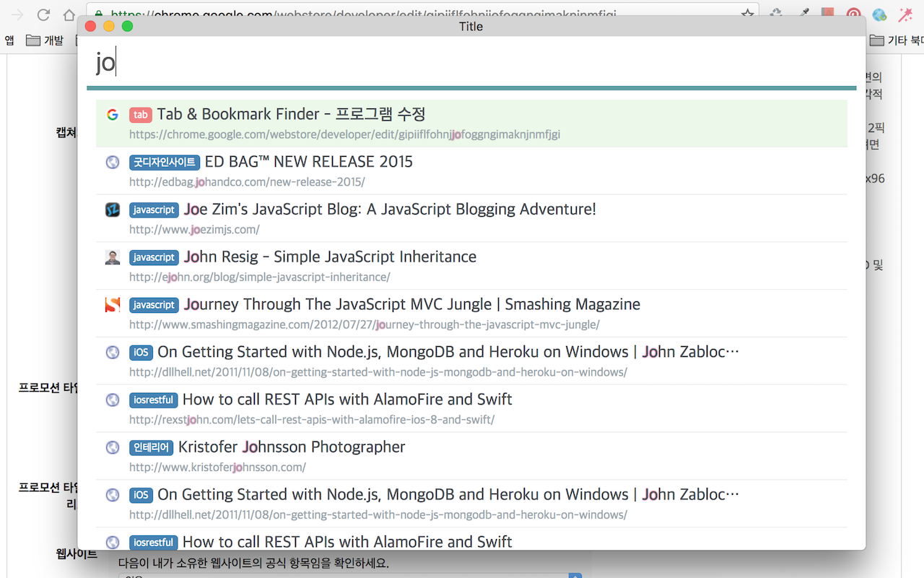Click the '다음이 내가 소유한 웹사이트' text
Image resolution: width=924 pixels, height=578 pixels.
[253, 563]
